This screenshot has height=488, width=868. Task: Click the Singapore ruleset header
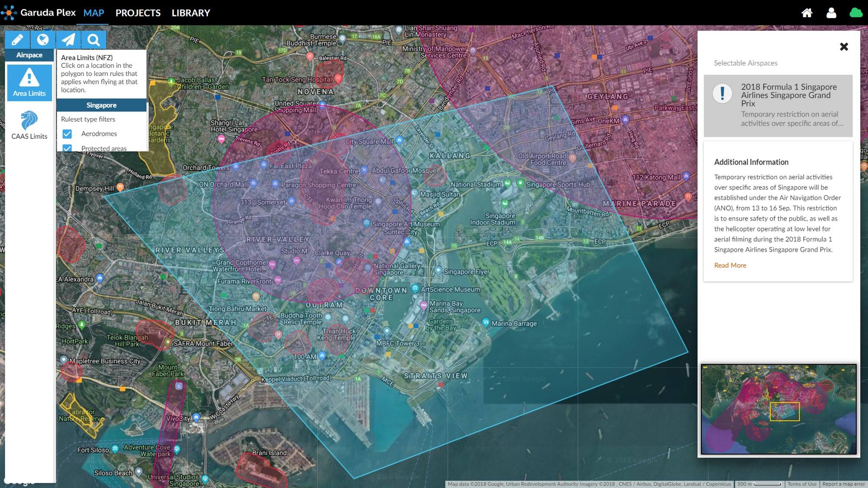102,105
